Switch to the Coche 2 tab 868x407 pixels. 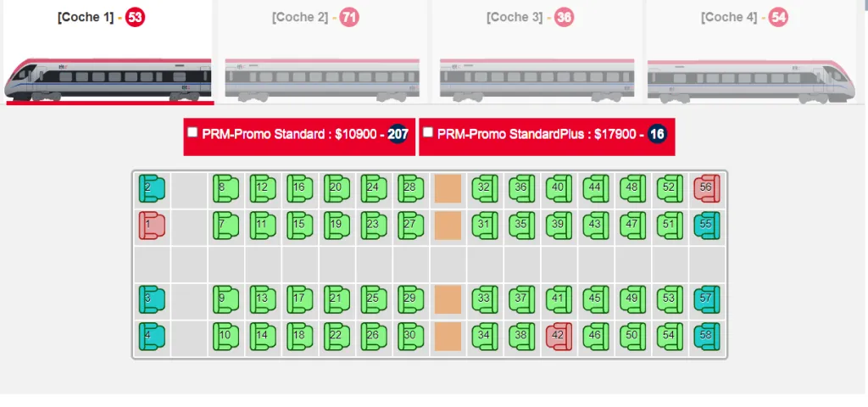300,17
